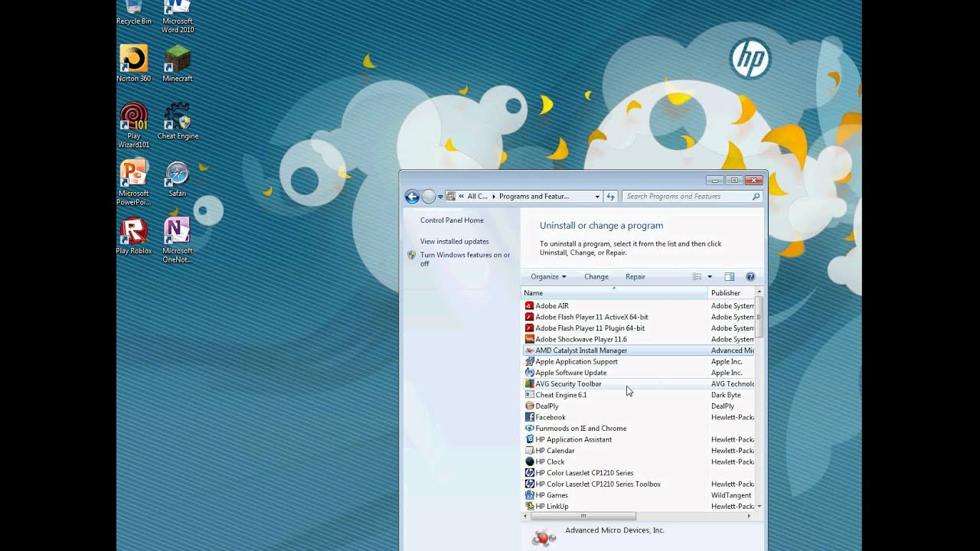Select the Norton 360 desktop icon
980x551 pixels.
(133, 64)
